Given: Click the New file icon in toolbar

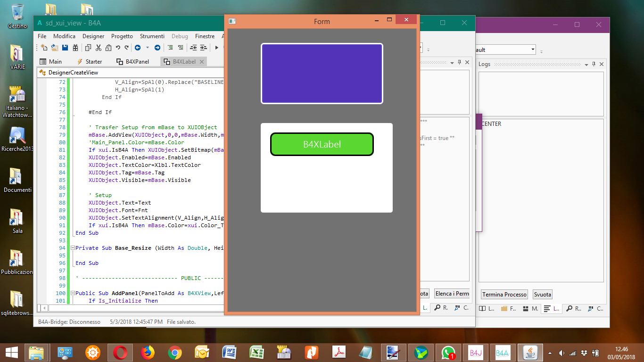Looking at the screenshot, I should point(44,48).
